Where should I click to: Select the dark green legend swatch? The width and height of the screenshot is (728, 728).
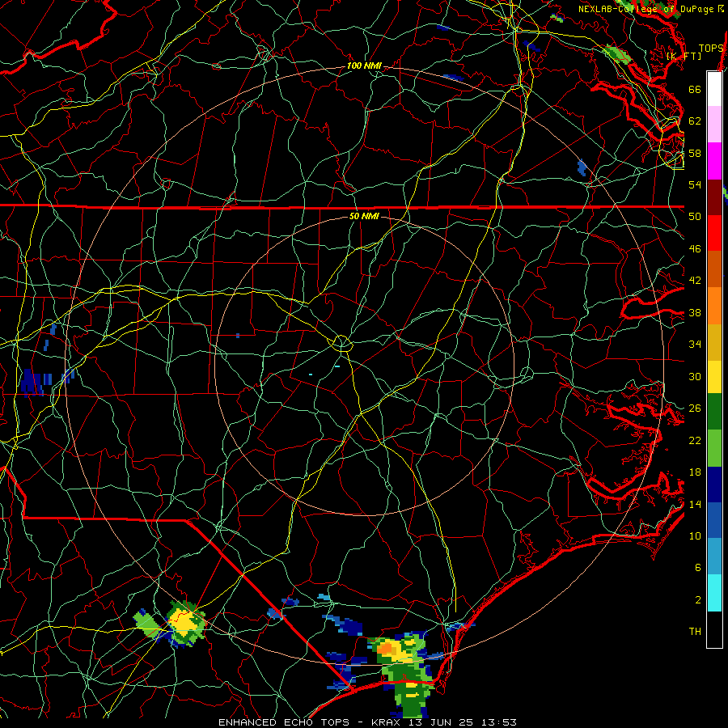click(714, 412)
